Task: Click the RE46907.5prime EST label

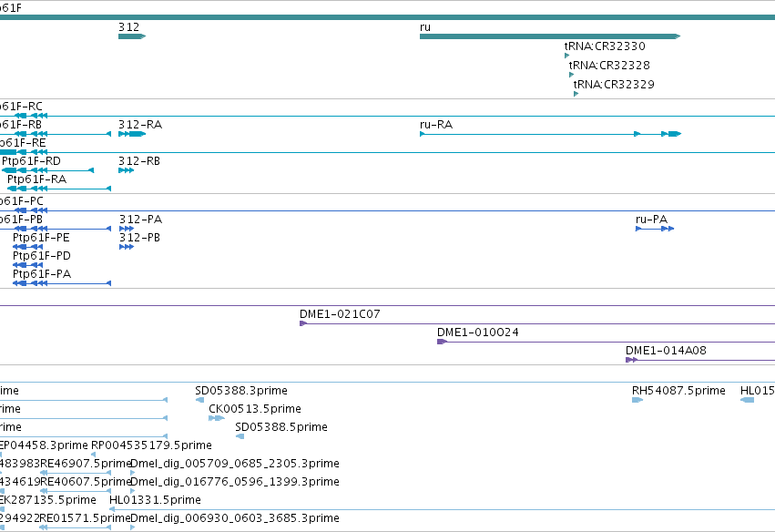Action: point(86,464)
